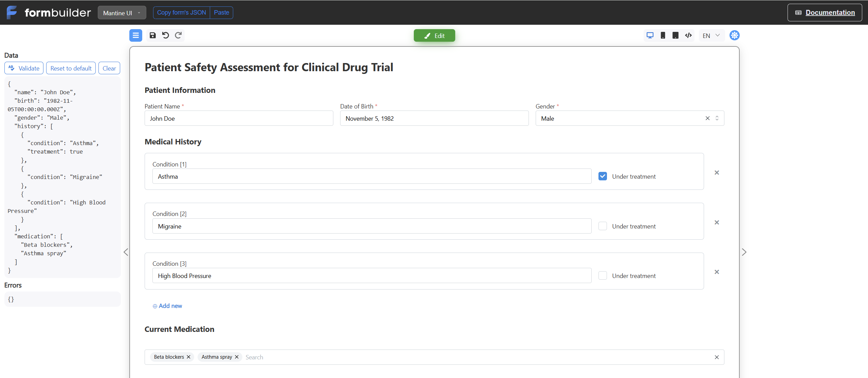Image resolution: width=868 pixels, height=378 pixels.
Task: Click the save floppy disk icon
Action: (153, 35)
